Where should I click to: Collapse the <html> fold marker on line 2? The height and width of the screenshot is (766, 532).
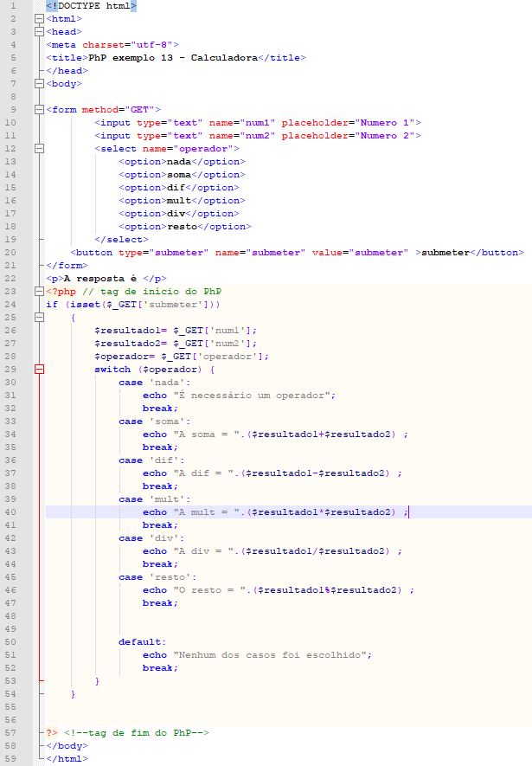tap(40, 18)
